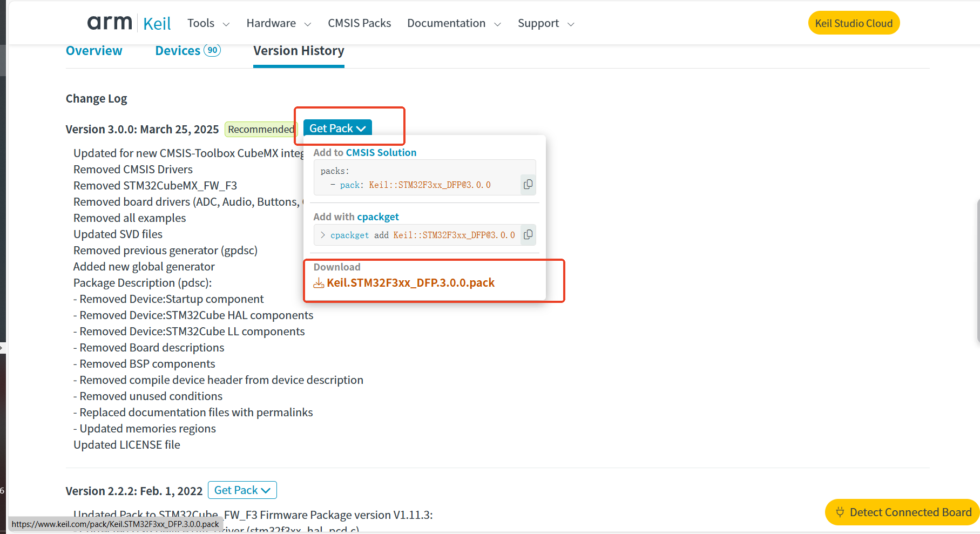This screenshot has height=534, width=980.
Task: Switch to the Overview tab
Action: coord(94,51)
